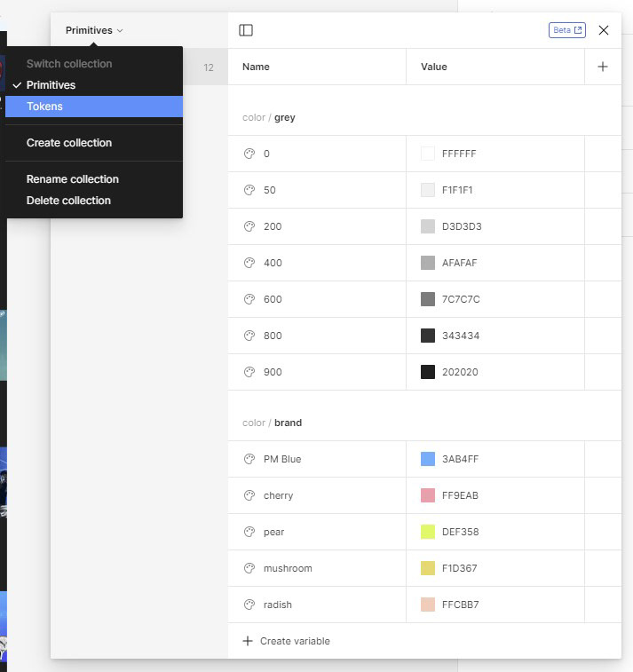Choose Rename collection from the menu

pyautogui.click(x=94, y=179)
